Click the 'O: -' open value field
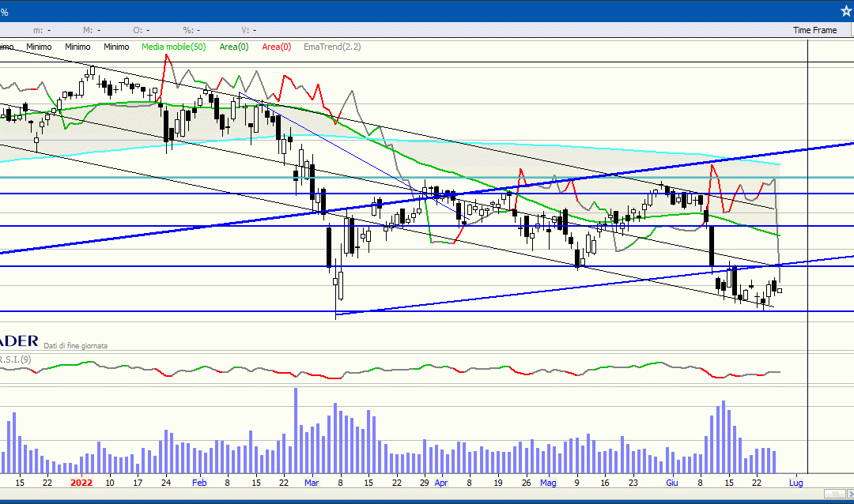This screenshot has height=504, width=854. click(x=142, y=31)
